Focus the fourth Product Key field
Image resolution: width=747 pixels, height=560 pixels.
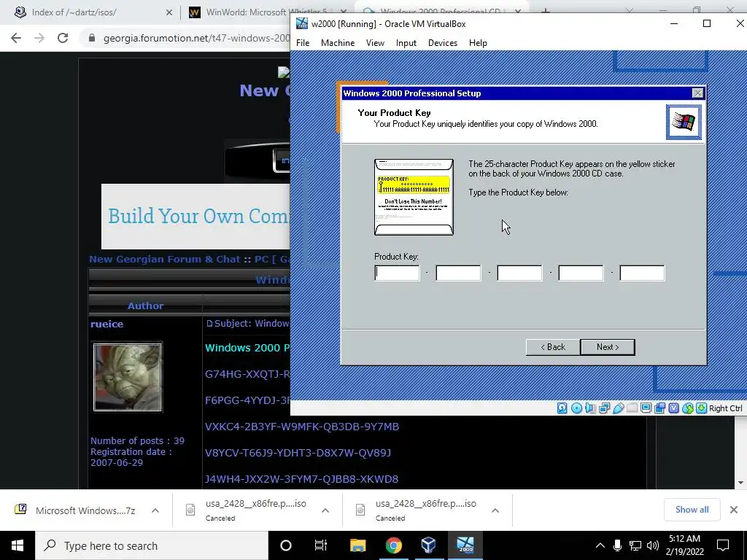pyautogui.click(x=581, y=273)
